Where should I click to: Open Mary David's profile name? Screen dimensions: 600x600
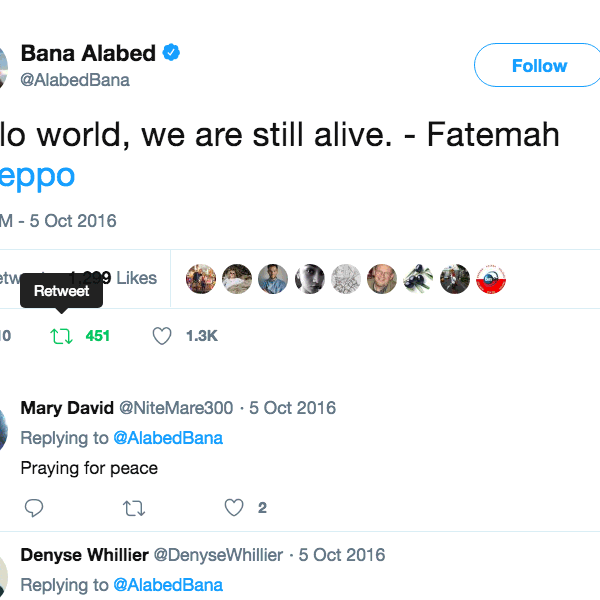pos(67,408)
